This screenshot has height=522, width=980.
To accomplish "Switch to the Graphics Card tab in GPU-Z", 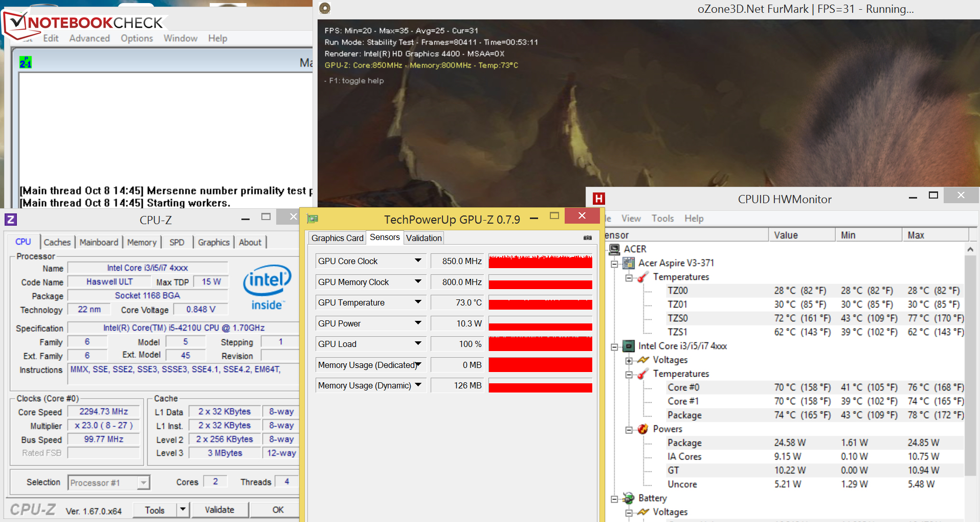I will coord(337,238).
